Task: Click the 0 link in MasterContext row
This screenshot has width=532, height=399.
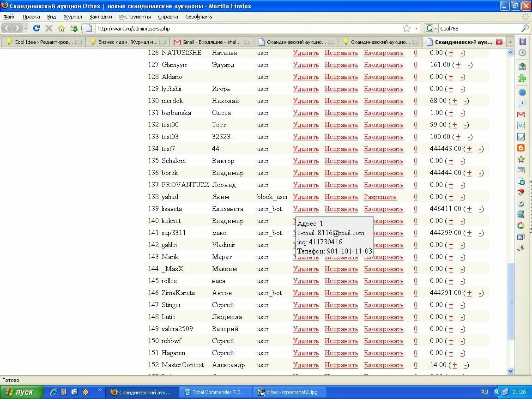Action: tap(415, 365)
